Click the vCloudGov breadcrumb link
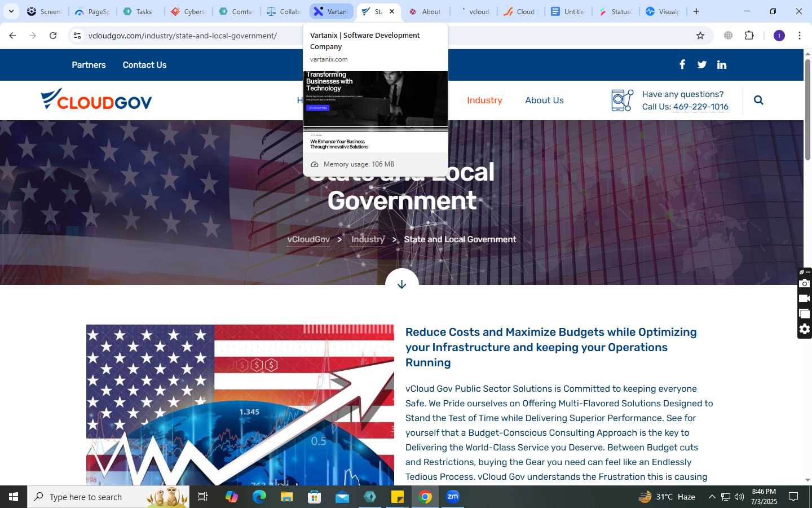The width and height of the screenshot is (812, 508). point(308,239)
